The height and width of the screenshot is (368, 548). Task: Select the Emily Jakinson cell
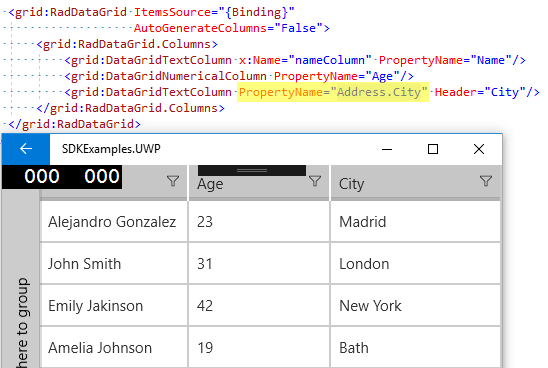click(x=114, y=305)
